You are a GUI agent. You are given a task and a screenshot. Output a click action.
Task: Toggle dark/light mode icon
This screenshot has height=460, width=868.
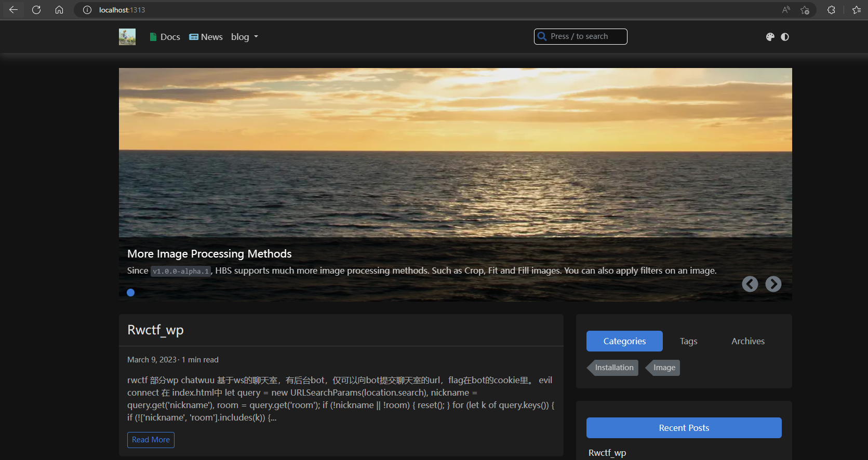click(x=784, y=37)
